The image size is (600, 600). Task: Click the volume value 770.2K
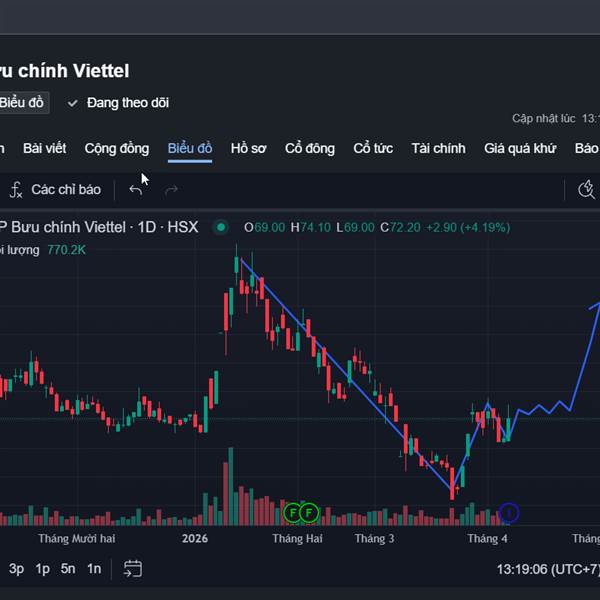pyautogui.click(x=67, y=250)
